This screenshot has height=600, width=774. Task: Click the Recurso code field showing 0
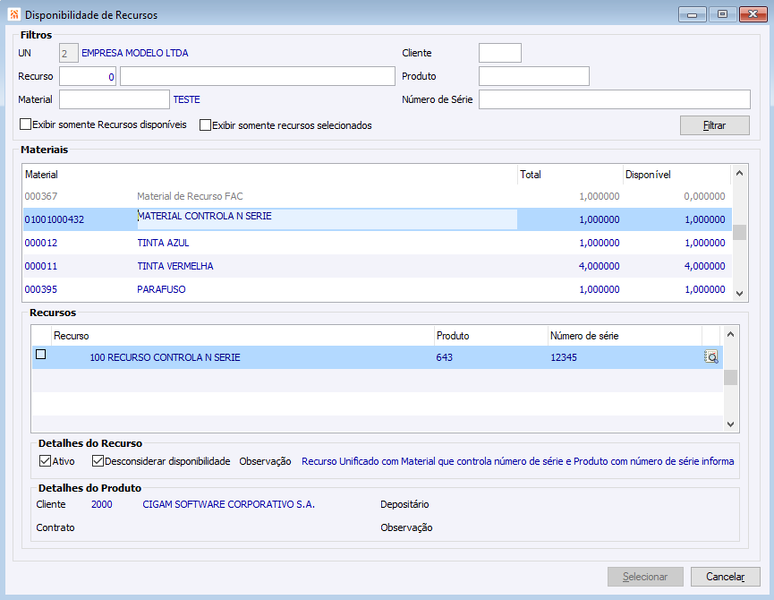(x=87, y=76)
